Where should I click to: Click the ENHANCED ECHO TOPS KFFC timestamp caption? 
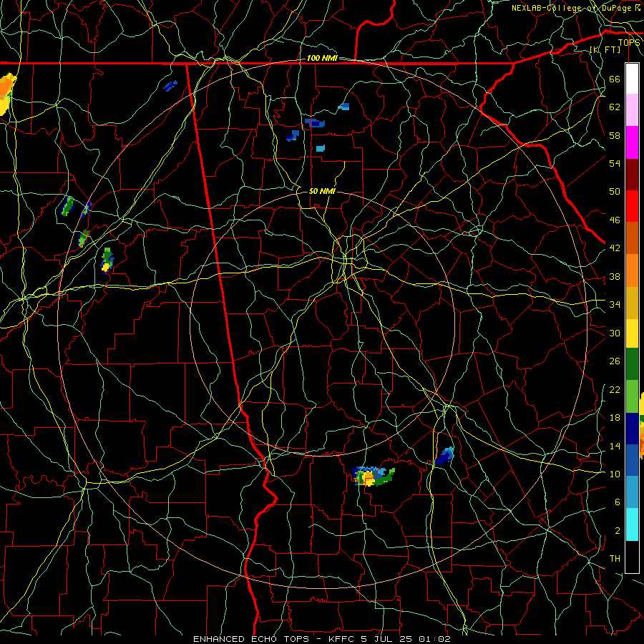(x=322, y=639)
